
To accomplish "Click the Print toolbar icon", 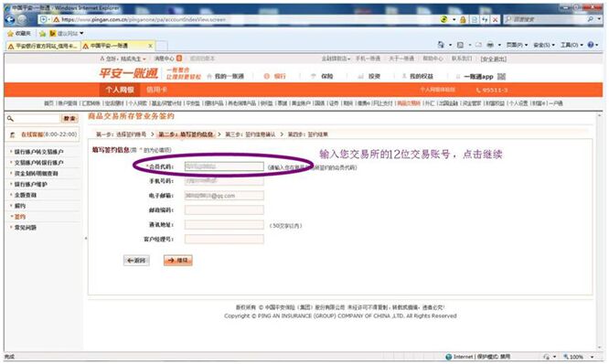I will point(490,45).
